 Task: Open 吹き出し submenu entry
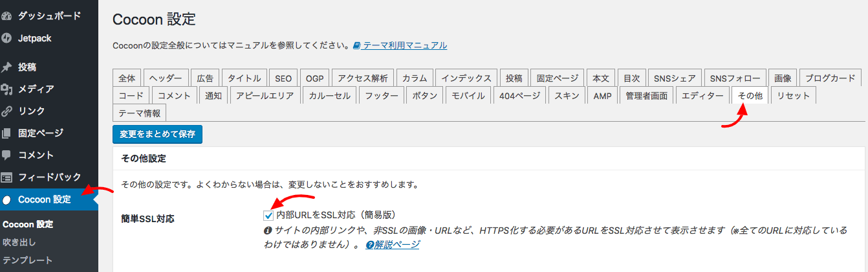point(19,242)
